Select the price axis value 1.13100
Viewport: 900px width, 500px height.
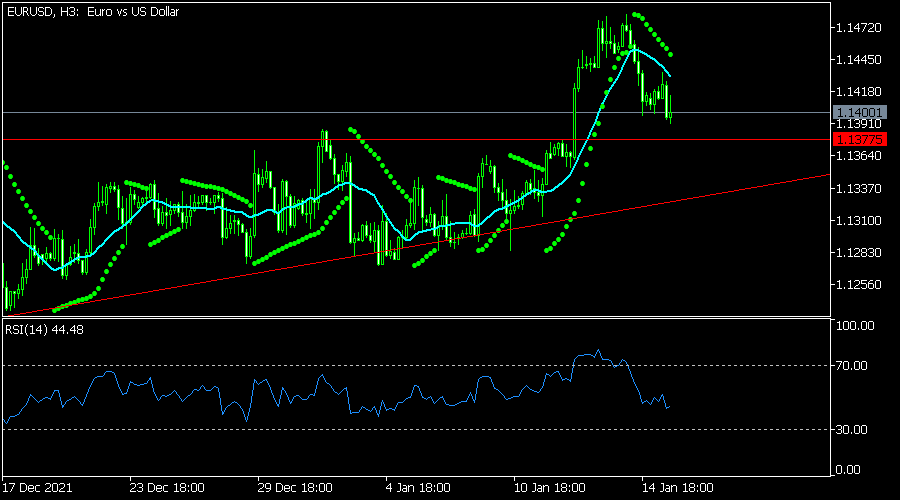coord(859,220)
